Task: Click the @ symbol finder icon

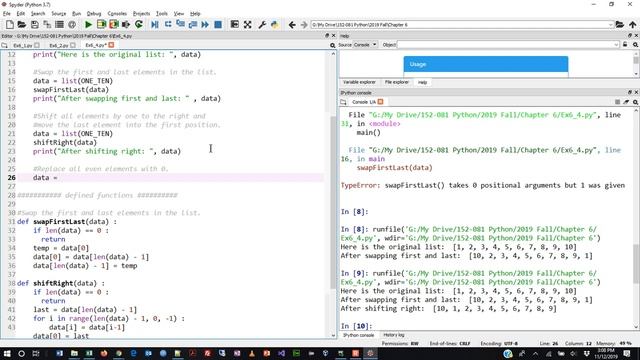Action: (x=72, y=24)
